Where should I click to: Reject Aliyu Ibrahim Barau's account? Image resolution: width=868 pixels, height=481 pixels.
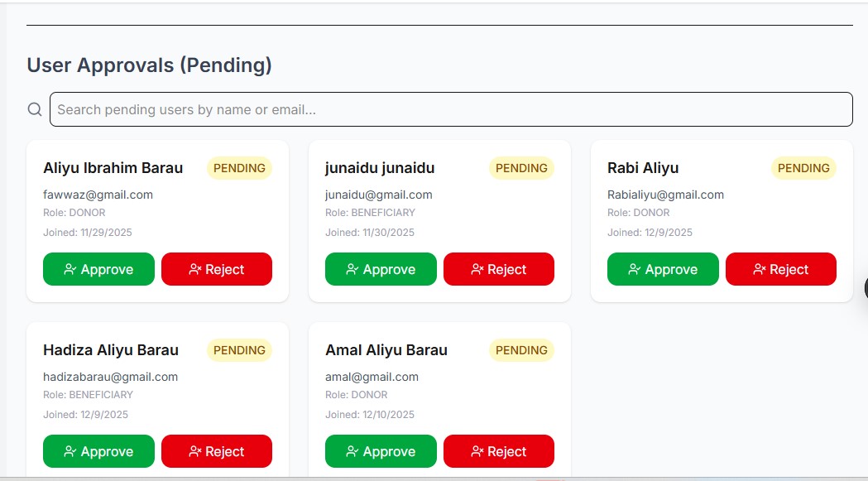pyautogui.click(x=217, y=269)
